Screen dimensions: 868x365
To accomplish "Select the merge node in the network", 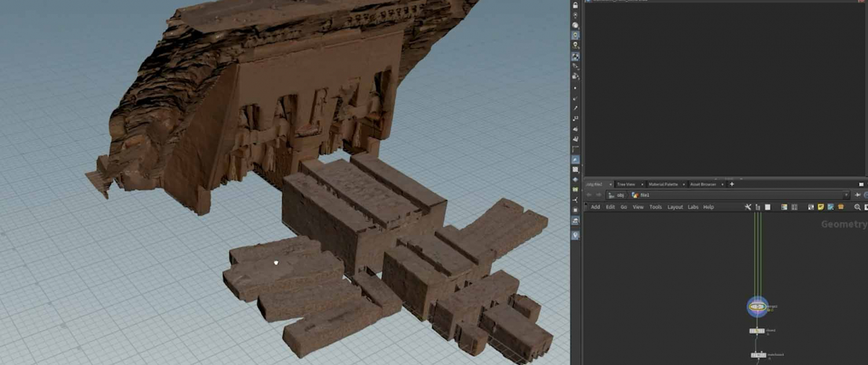I will coord(757,307).
